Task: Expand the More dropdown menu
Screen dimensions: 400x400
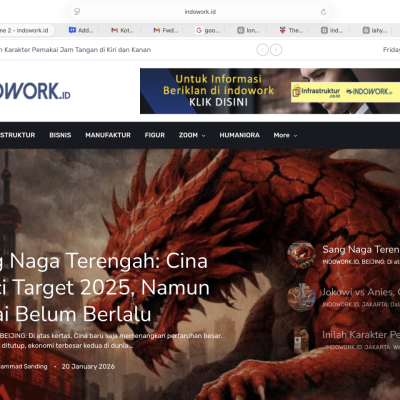Action: coord(285,135)
